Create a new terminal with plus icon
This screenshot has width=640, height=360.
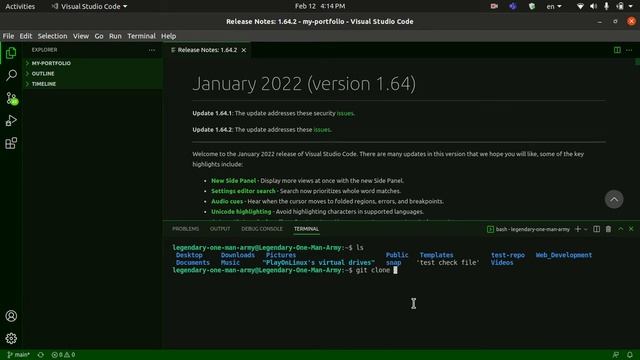click(x=578, y=229)
